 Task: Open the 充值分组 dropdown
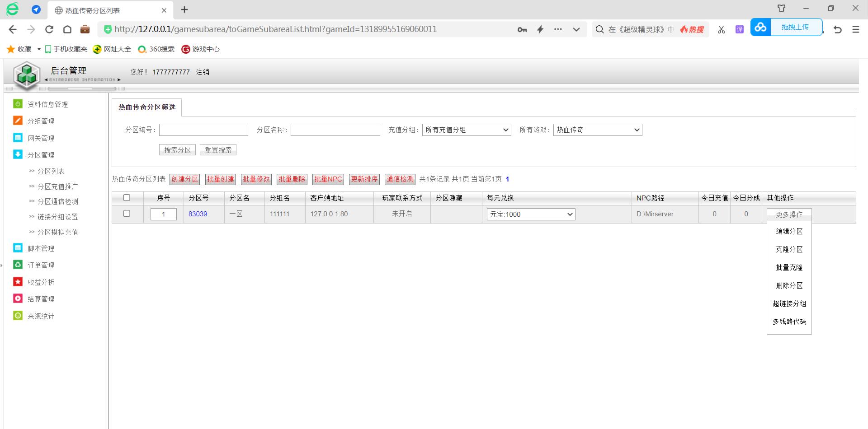[x=466, y=130]
